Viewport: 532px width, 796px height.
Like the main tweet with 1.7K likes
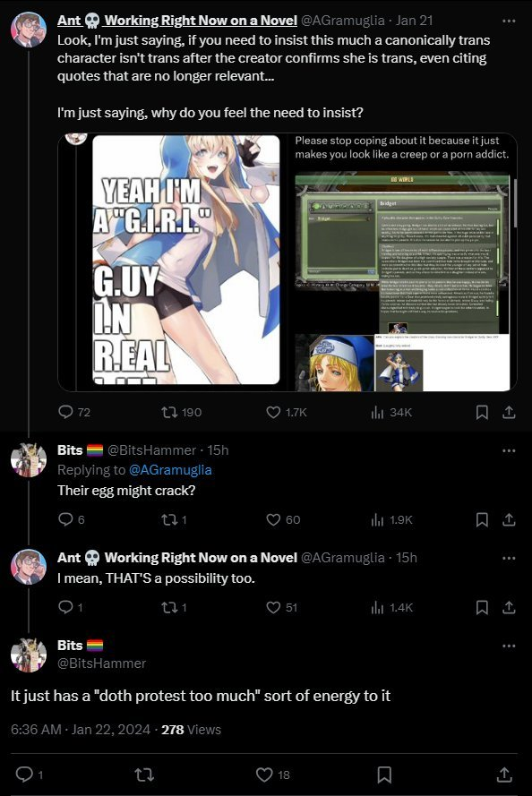(273, 412)
